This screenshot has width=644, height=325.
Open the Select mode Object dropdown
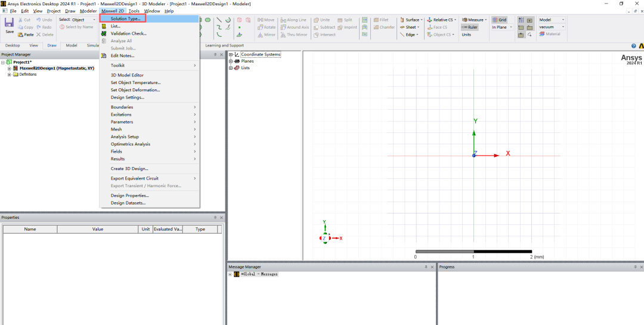(84, 20)
